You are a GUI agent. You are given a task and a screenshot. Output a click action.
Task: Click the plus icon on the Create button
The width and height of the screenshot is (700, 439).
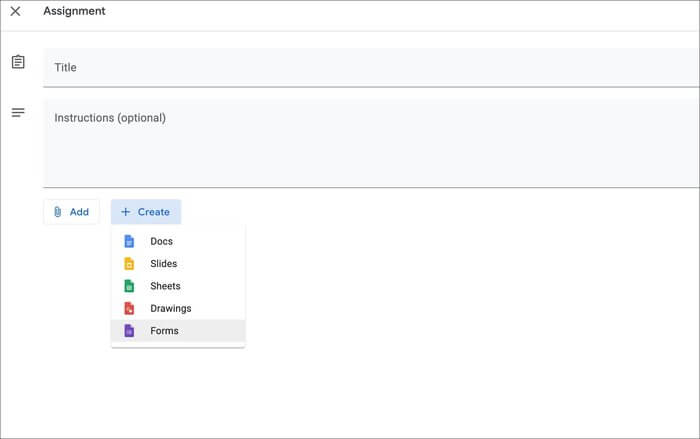(126, 212)
